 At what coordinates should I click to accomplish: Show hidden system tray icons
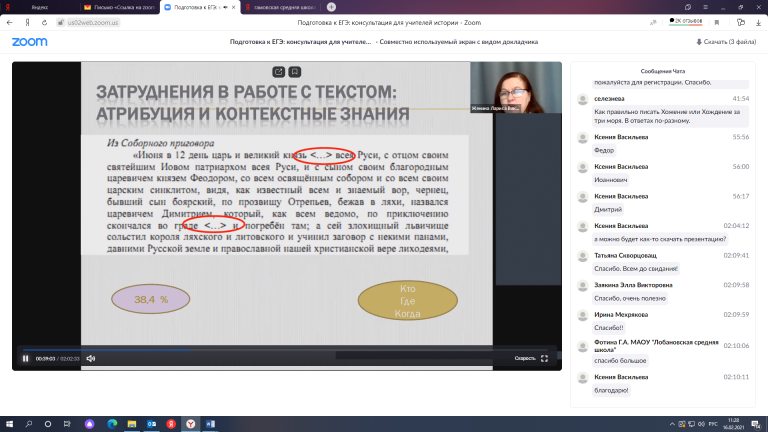click(672, 424)
